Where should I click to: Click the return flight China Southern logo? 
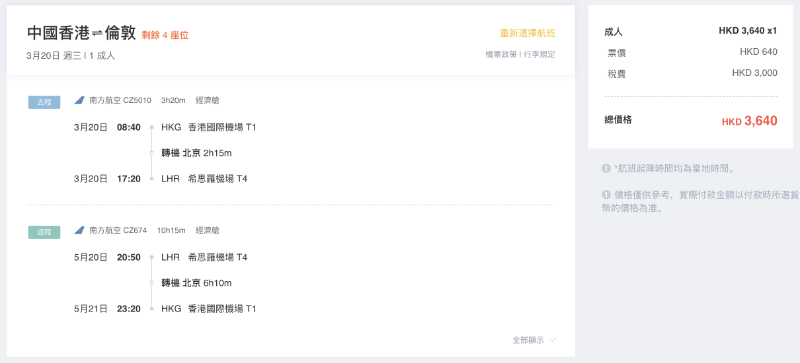click(79, 231)
